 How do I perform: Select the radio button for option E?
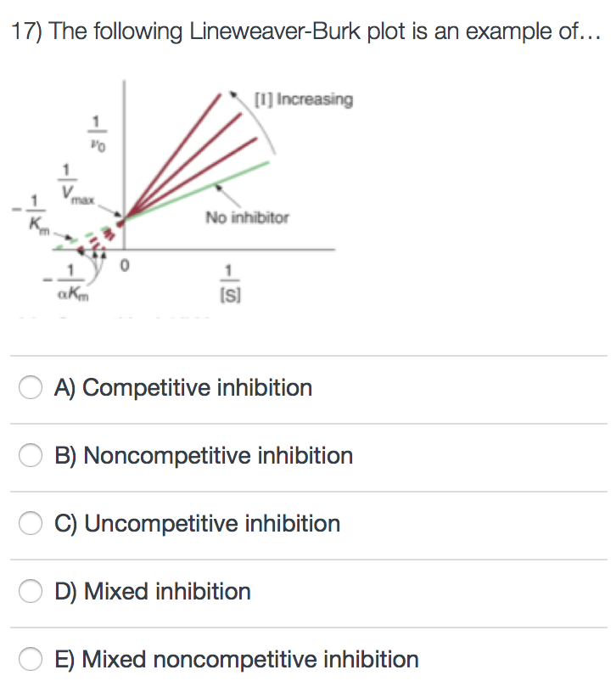click(31, 659)
